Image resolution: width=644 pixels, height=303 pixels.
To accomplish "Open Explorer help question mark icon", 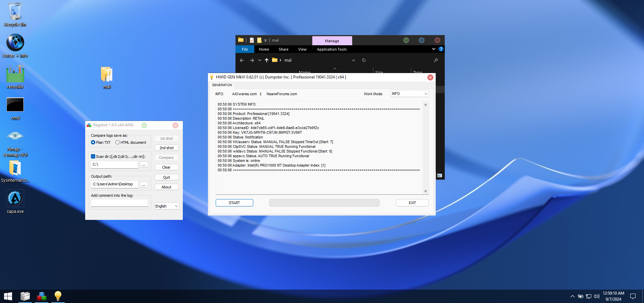I will [x=441, y=49].
